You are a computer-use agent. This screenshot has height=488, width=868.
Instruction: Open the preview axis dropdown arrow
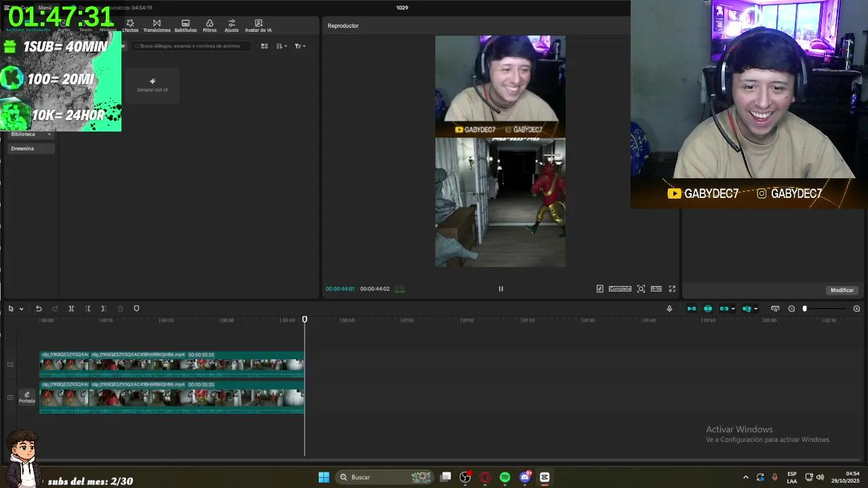click(x=755, y=309)
